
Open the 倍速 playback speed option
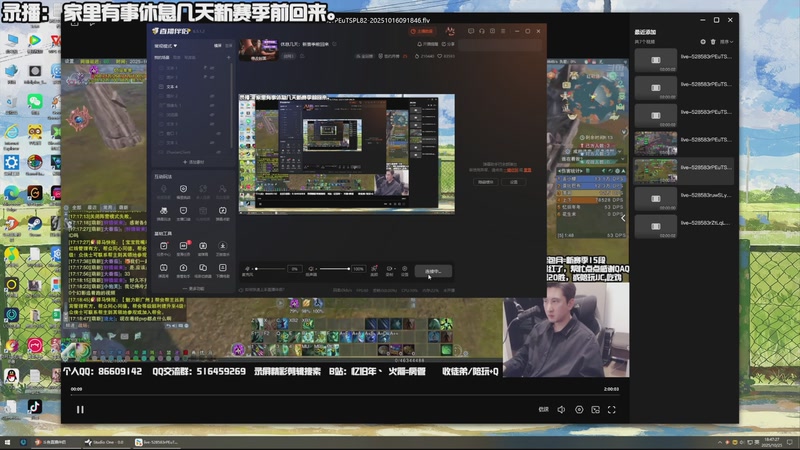click(544, 409)
